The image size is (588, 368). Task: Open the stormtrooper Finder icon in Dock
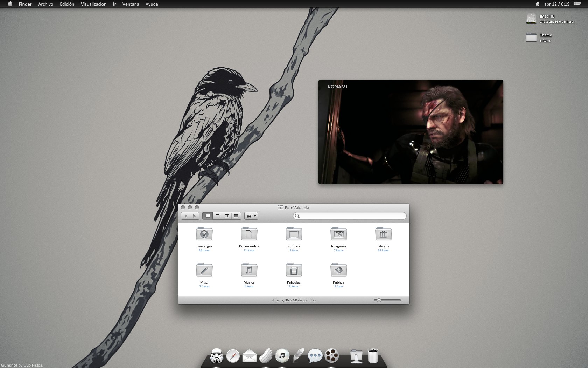[217, 356]
